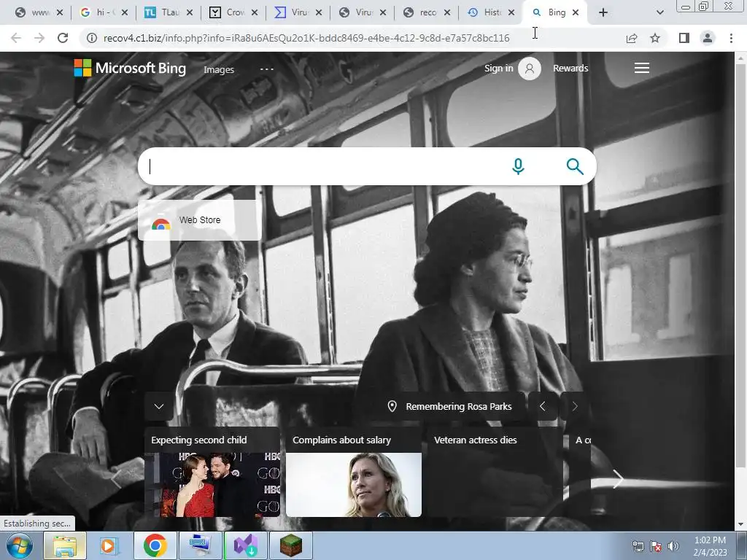747x560 pixels.
Task: Click the address bar URL
Action: point(306,38)
